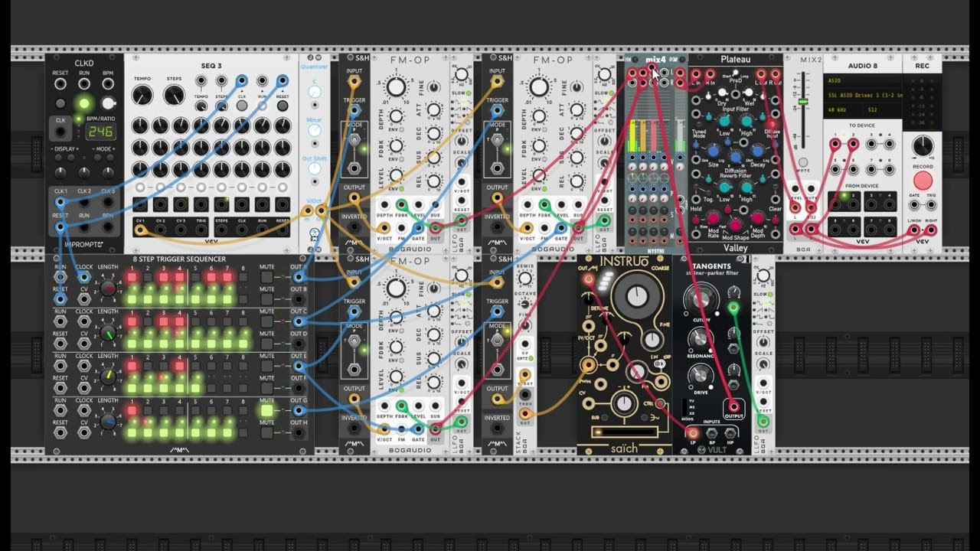Toggle step 8 on trigger sequencer row A

(x=243, y=277)
